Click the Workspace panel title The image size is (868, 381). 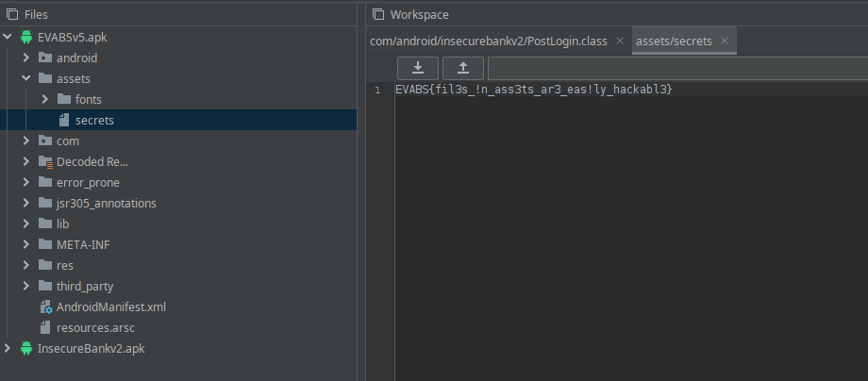(420, 14)
